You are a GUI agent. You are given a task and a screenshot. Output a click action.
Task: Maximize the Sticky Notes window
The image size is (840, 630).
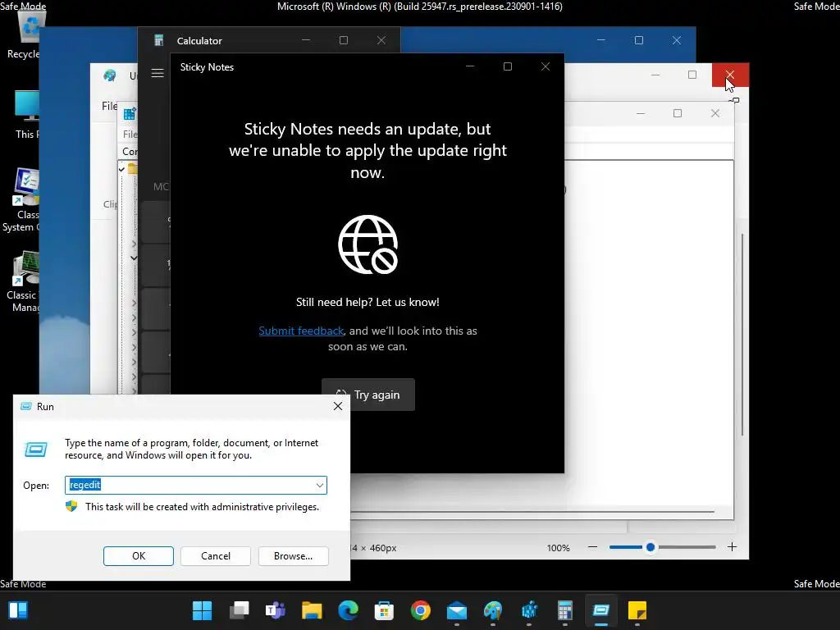pos(507,66)
